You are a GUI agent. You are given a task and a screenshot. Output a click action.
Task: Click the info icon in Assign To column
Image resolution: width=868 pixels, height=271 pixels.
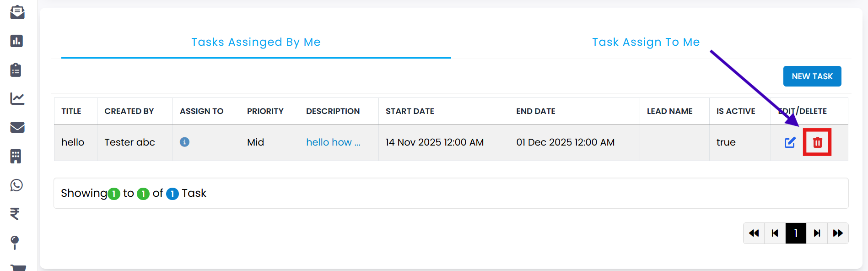point(184,142)
